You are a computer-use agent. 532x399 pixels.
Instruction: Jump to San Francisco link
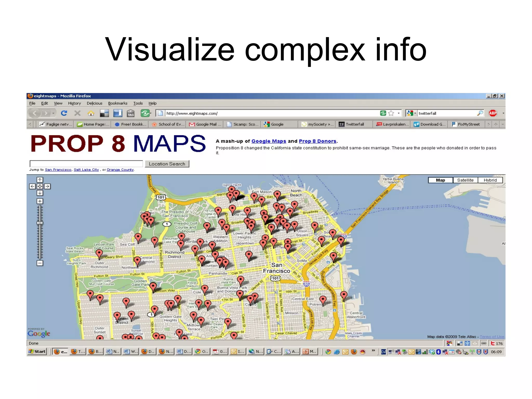(58, 170)
